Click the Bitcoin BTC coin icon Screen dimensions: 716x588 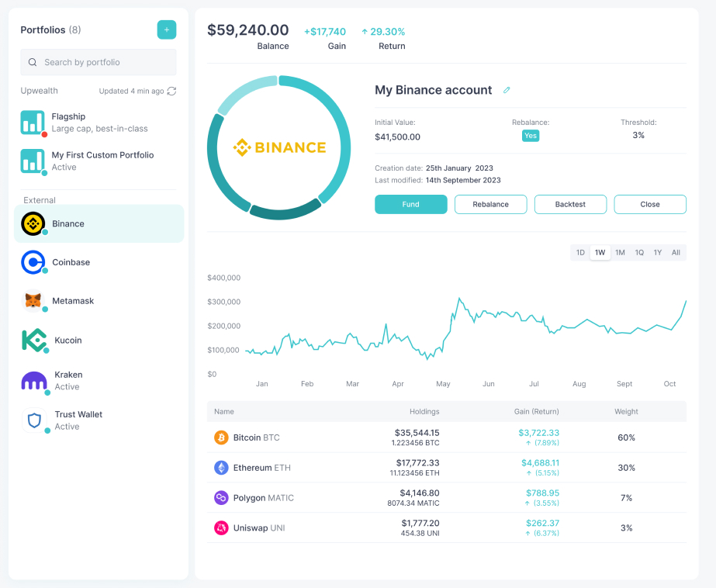[x=220, y=438]
